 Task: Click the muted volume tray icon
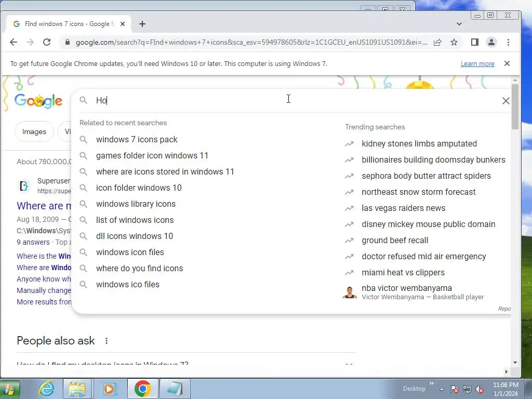pos(480,389)
